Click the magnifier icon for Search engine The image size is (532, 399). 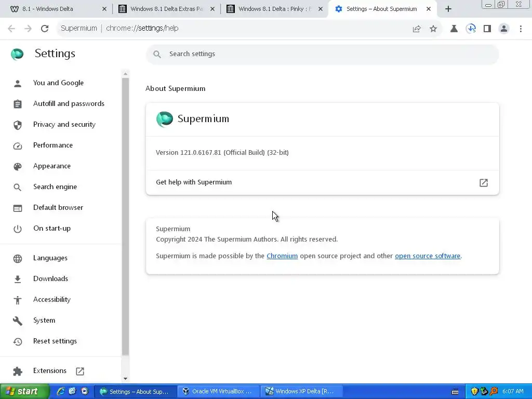(x=18, y=187)
